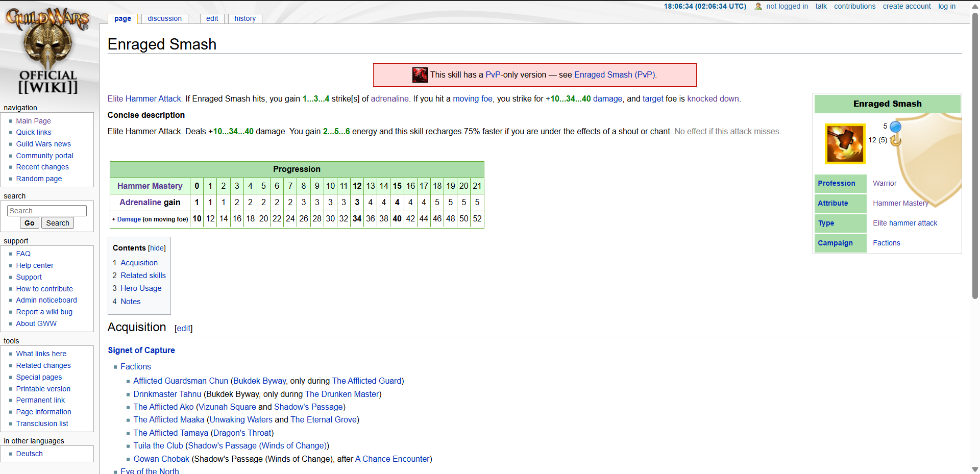Click the scrollbar down arrow

pos(975,469)
